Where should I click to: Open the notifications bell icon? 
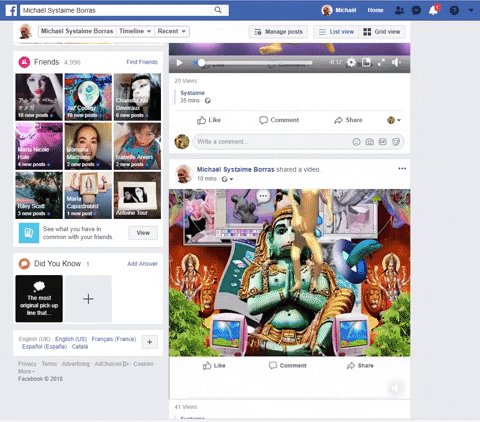[433, 10]
